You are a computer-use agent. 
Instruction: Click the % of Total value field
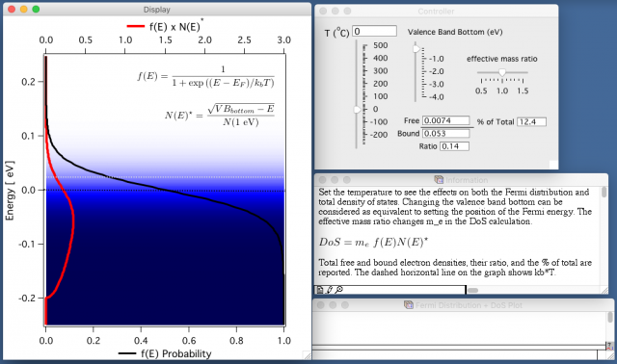[531, 122]
